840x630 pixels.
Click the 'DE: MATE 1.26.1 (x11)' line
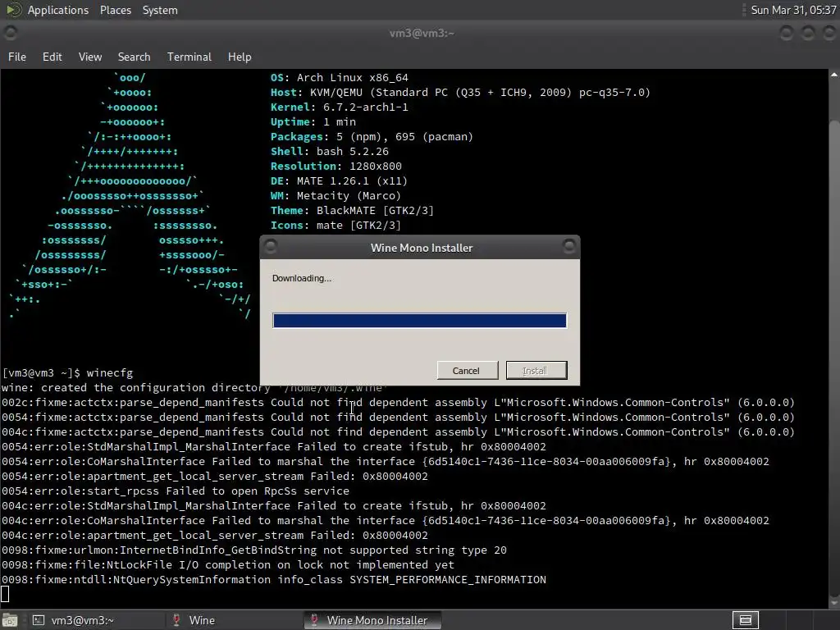click(x=339, y=181)
